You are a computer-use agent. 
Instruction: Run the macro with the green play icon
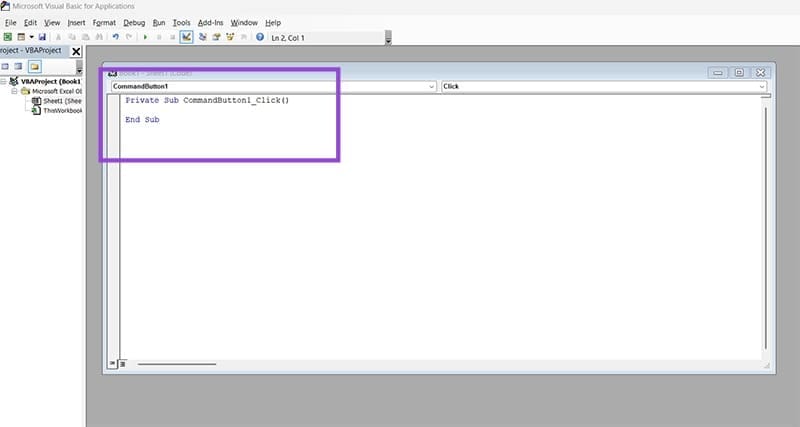pos(145,37)
